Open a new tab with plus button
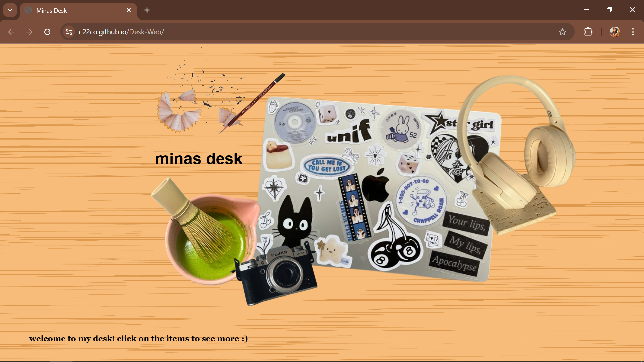This screenshot has width=644, height=362. (147, 10)
